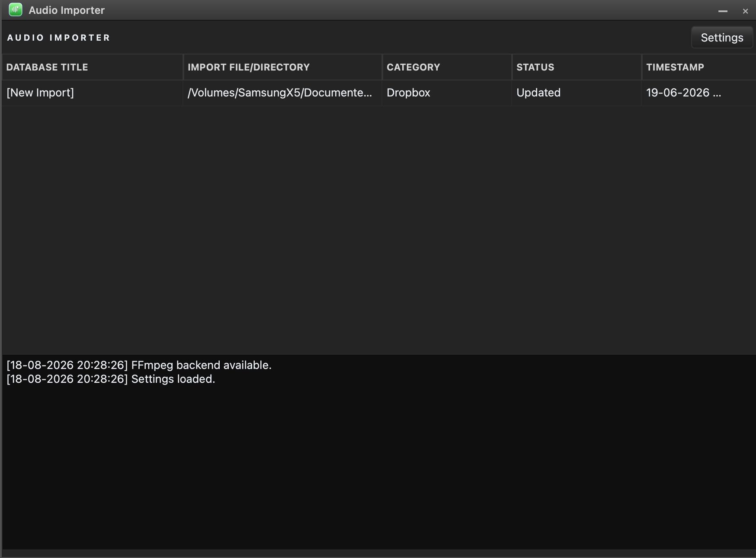The image size is (756, 558).
Task: Click the 'FFmpeg backend available.' log line
Action: pos(139,365)
